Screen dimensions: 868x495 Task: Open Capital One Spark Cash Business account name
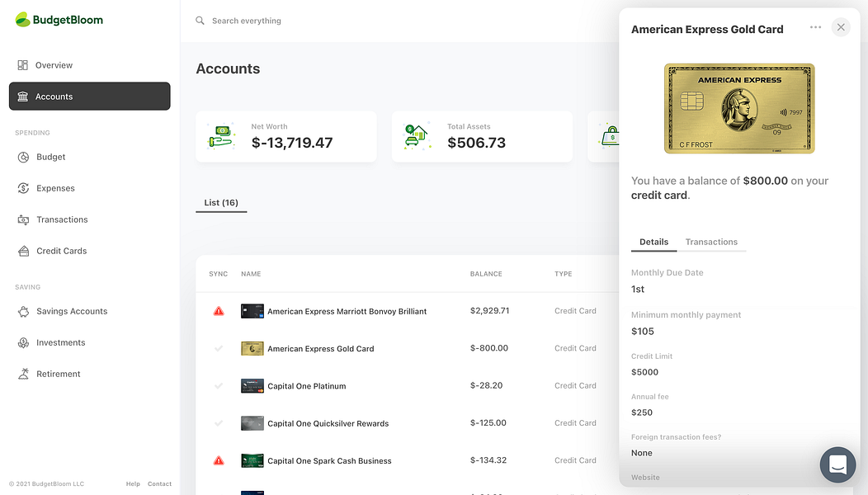[x=329, y=460]
